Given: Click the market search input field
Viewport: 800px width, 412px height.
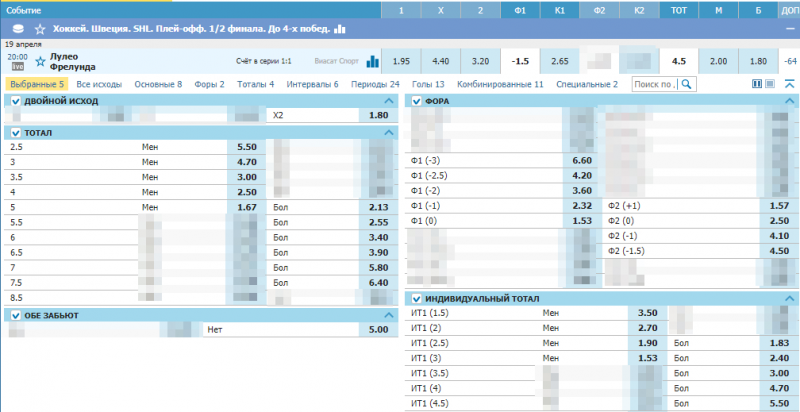Looking at the screenshot, I should [656, 85].
